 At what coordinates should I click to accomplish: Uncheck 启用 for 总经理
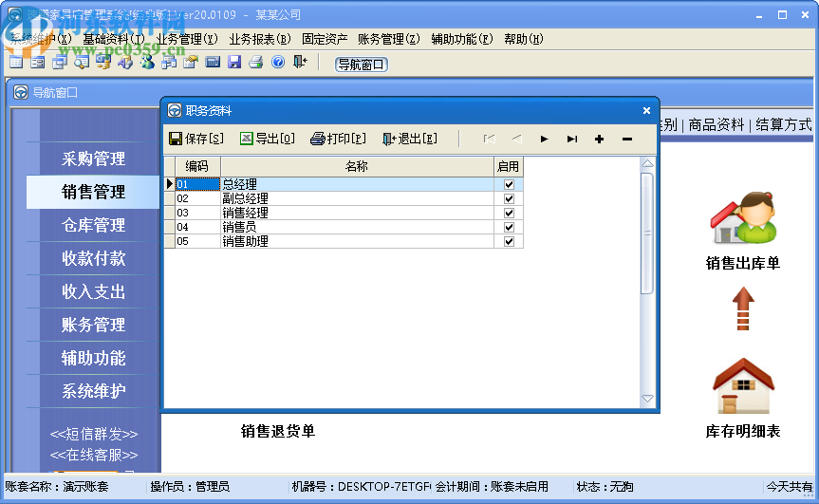pos(509,184)
